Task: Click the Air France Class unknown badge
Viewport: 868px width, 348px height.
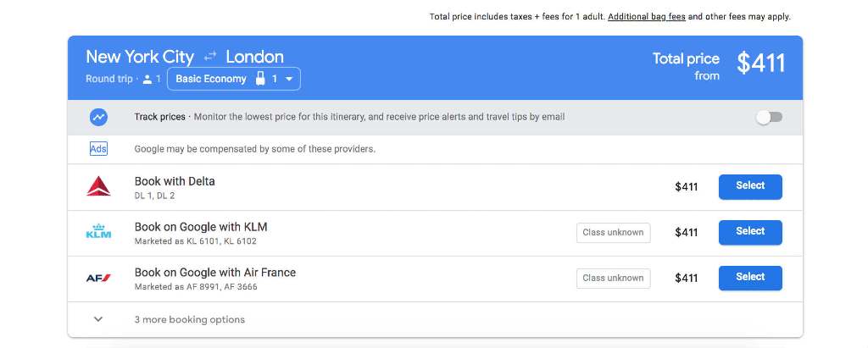Action: (x=613, y=278)
